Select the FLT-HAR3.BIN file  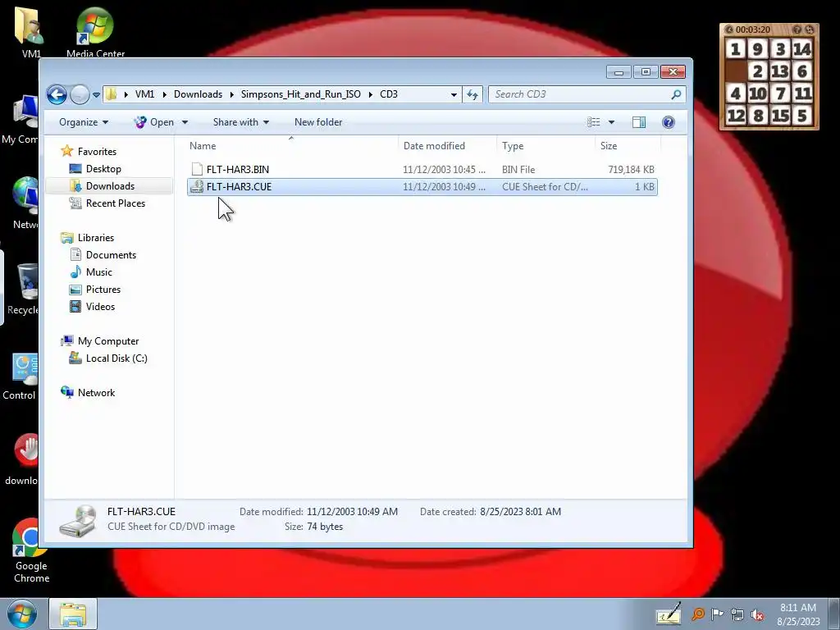coord(422,169)
